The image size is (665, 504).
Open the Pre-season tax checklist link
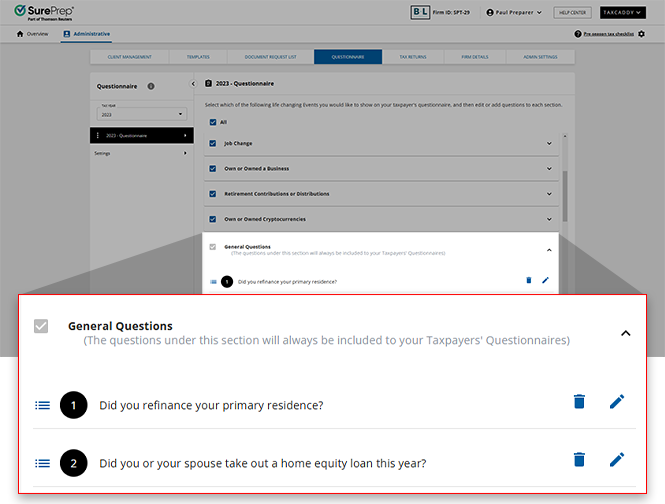pyautogui.click(x=609, y=34)
